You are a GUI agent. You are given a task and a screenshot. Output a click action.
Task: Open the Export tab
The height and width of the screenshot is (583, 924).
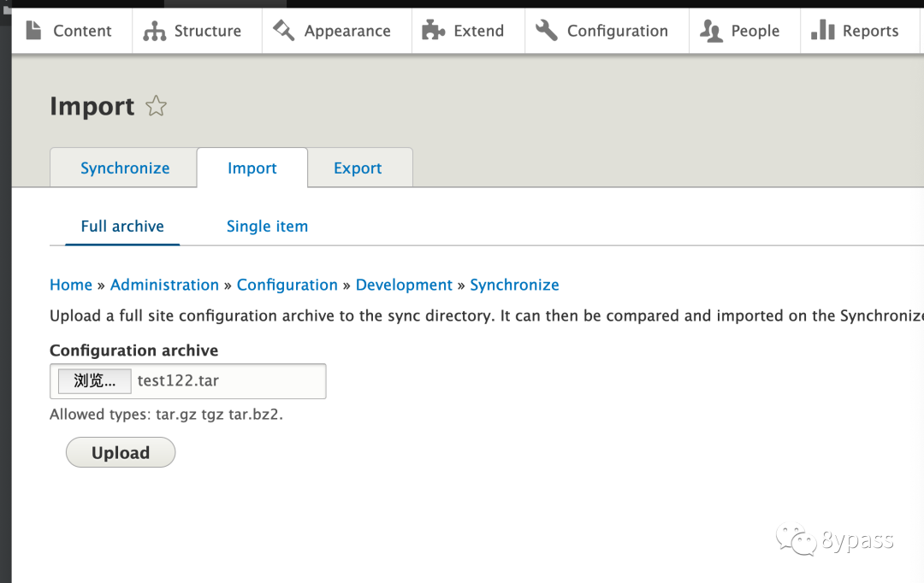[x=358, y=168]
